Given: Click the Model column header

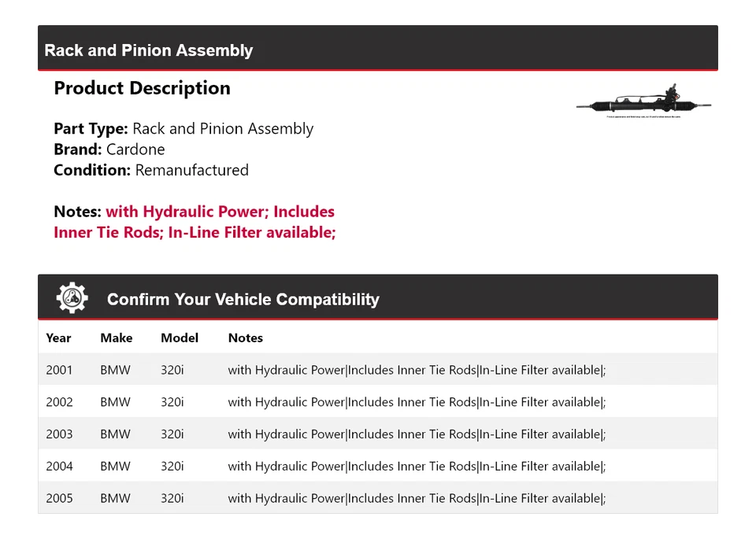Looking at the screenshot, I should coord(180,338).
